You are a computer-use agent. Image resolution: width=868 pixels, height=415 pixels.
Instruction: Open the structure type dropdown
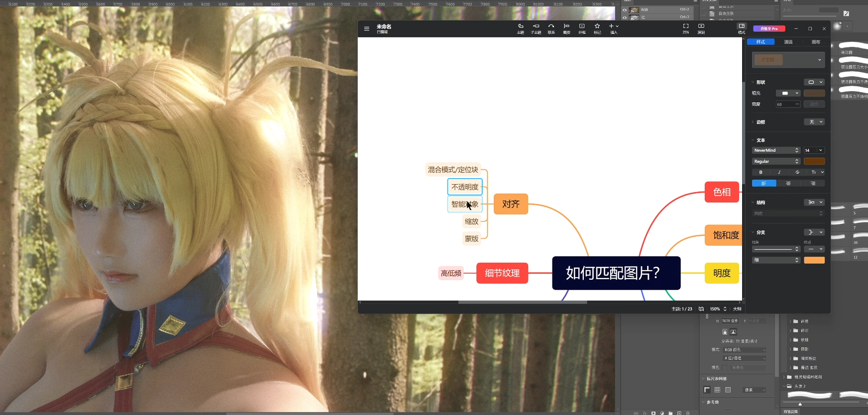pos(814,202)
